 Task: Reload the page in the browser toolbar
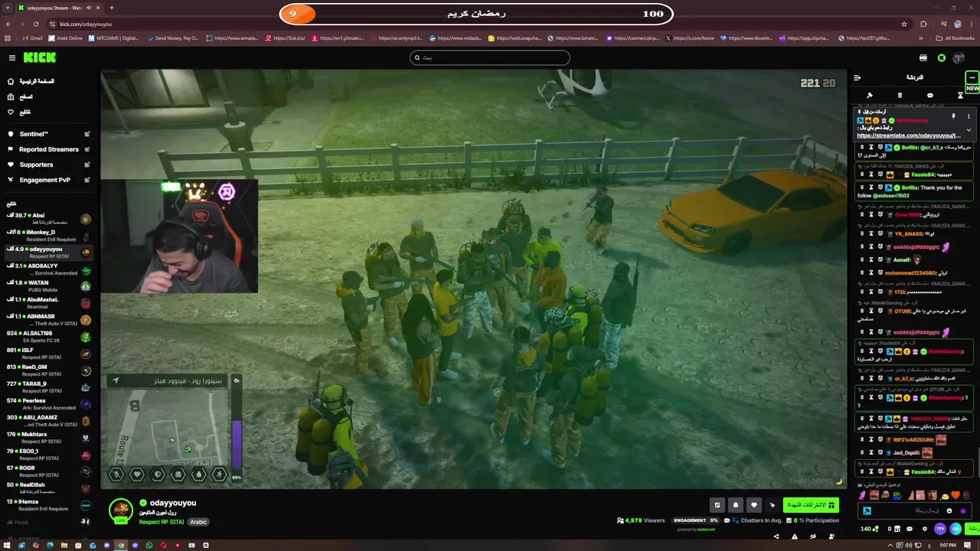[35, 24]
